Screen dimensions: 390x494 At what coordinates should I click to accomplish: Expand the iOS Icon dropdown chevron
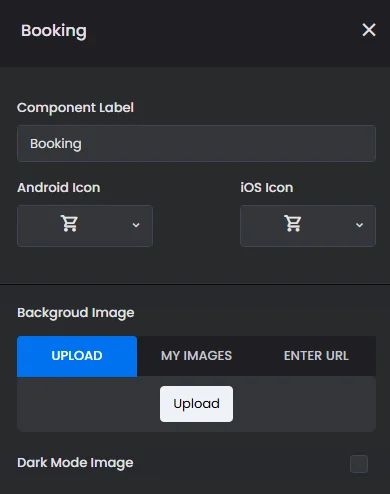[x=359, y=225]
